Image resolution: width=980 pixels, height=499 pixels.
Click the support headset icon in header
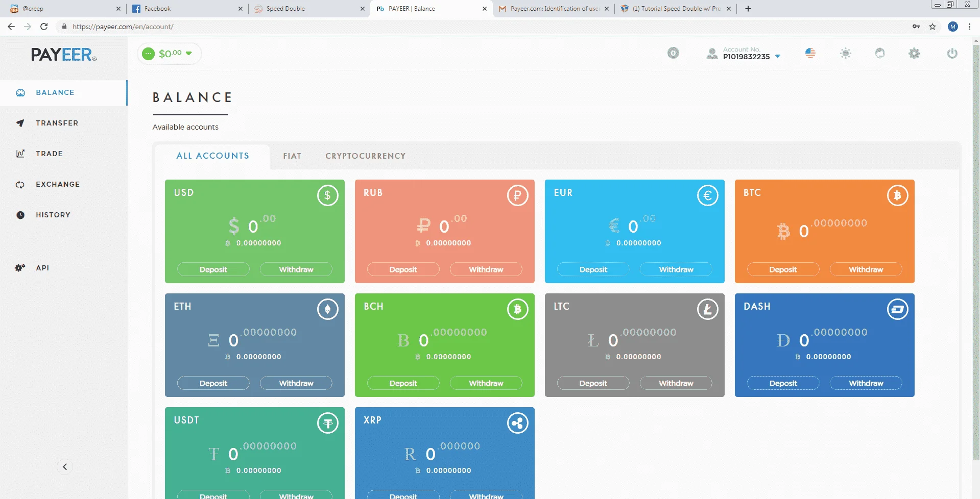[879, 53]
